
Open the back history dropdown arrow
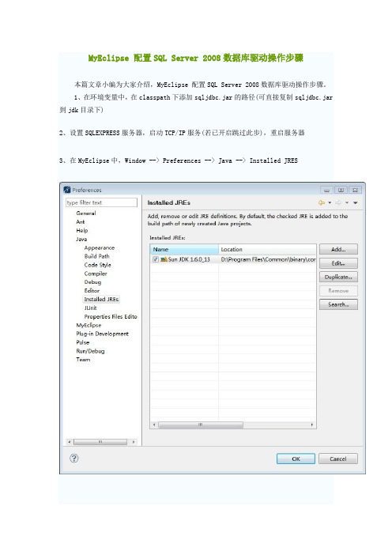click(330, 203)
